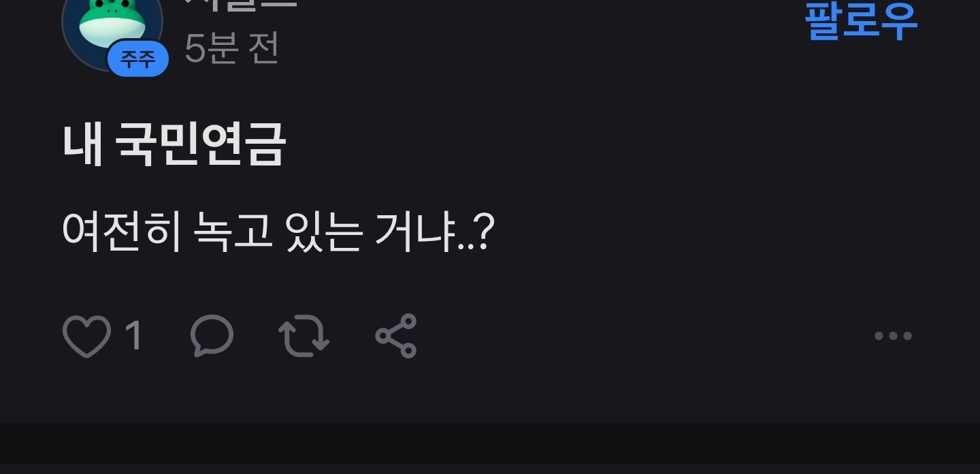Toggle following state via 팔로우 text
Viewport: 980px width, 474px height.
pyautogui.click(x=862, y=20)
